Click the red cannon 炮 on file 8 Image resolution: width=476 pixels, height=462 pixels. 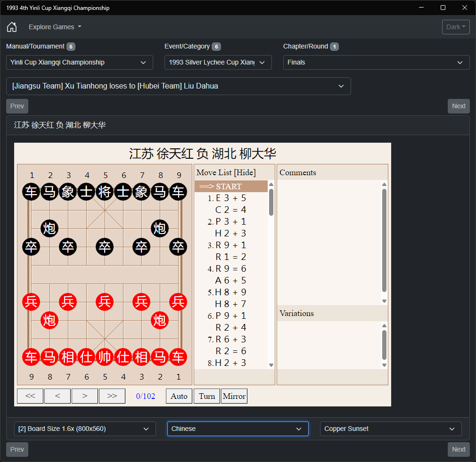pyautogui.click(x=49, y=320)
